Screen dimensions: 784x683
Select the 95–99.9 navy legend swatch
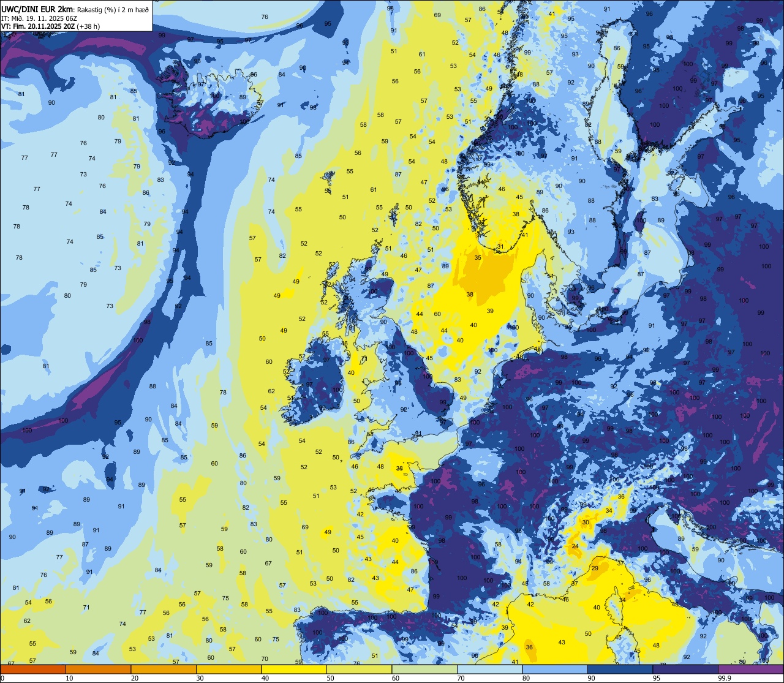685,669
